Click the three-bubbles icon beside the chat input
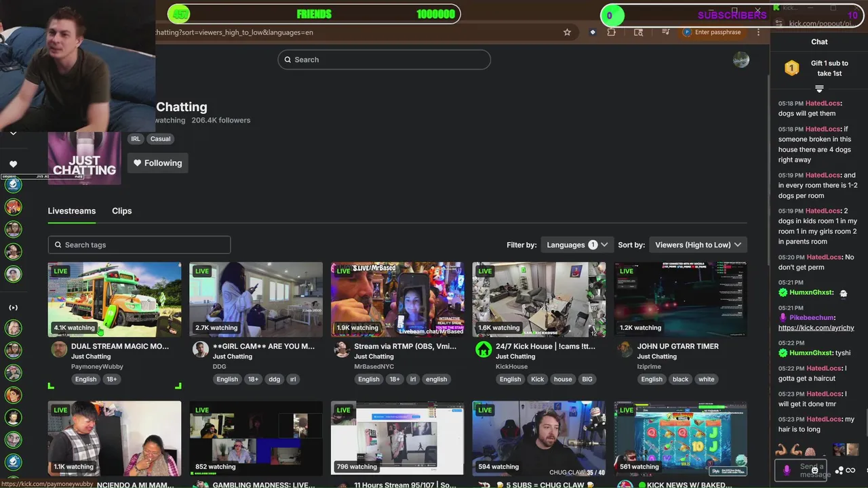Screen dimensions: 868x488 pyautogui.click(x=840, y=470)
